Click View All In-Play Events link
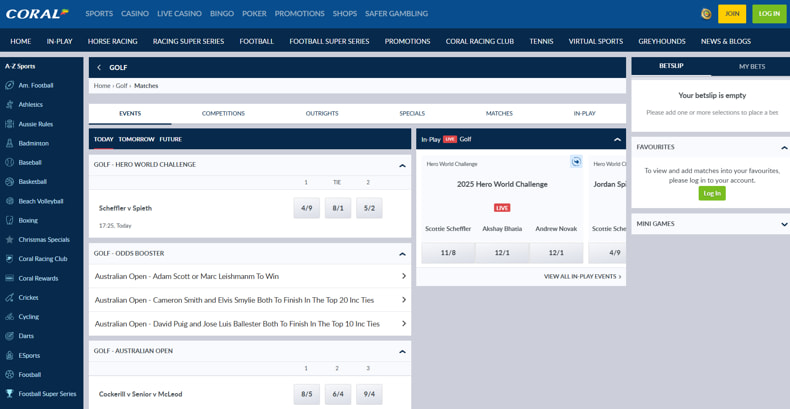The image size is (790, 409). (x=582, y=277)
